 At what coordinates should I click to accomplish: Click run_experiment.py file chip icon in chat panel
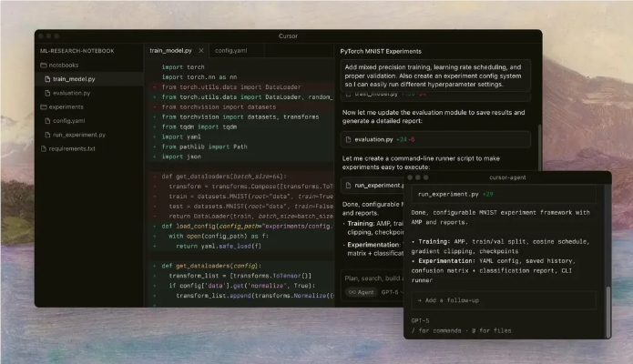click(348, 186)
